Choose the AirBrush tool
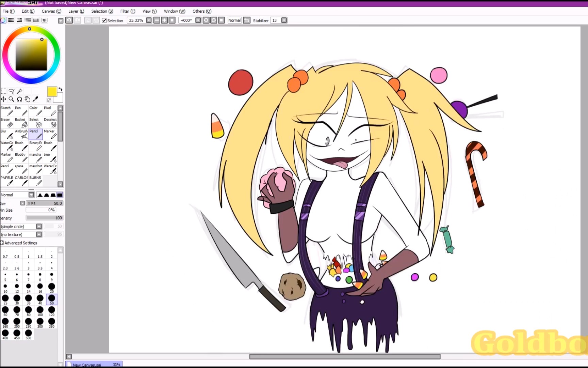This screenshot has height=368, width=588. click(21, 134)
